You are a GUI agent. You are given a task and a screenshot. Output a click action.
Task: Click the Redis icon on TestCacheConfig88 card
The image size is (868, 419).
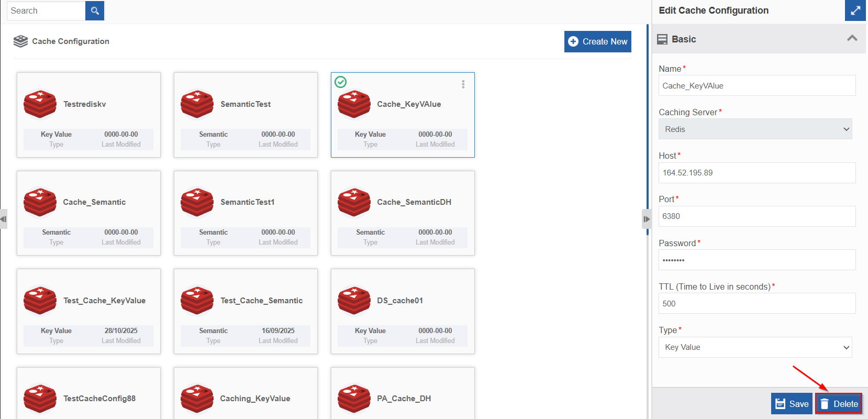click(40, 399)
